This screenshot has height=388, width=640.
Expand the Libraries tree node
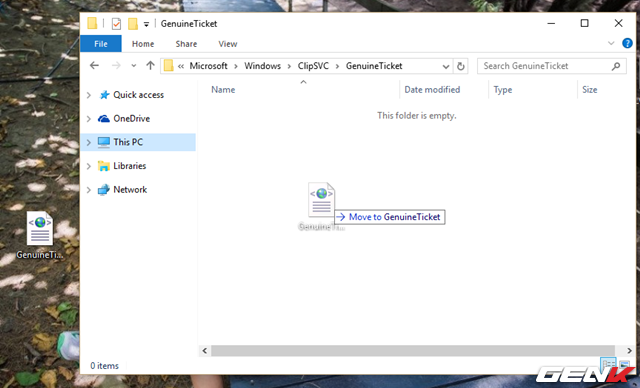89,166
